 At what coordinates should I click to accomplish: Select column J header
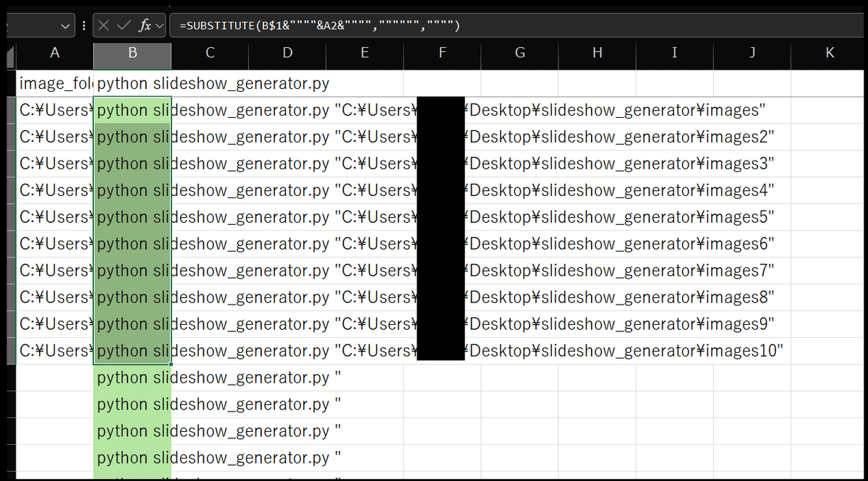pyautogui.click(x=752, y=53)
